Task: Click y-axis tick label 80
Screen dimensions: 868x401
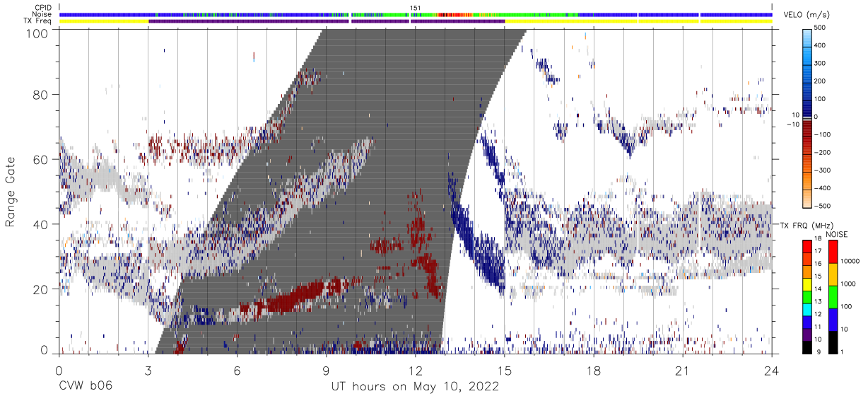Action: pyautogui.click(x=40, y=95)
